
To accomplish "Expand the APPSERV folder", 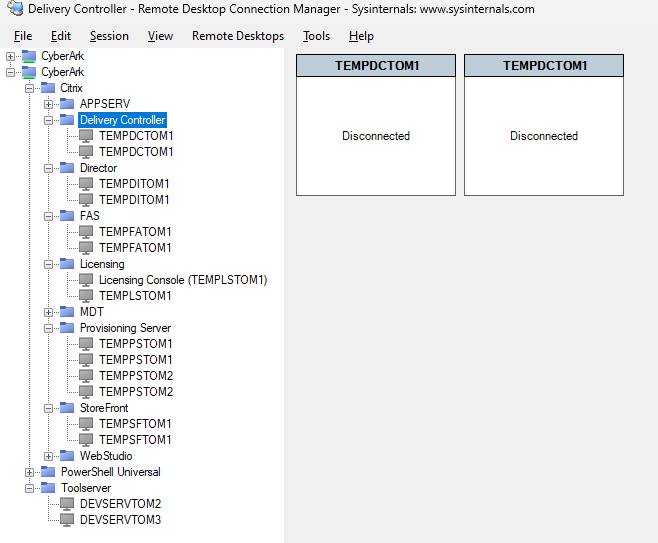I will pos(49,104).
